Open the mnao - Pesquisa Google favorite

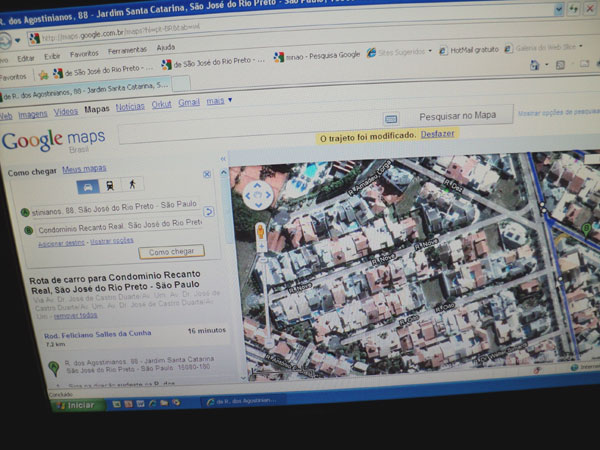click(x=317, y=56)
